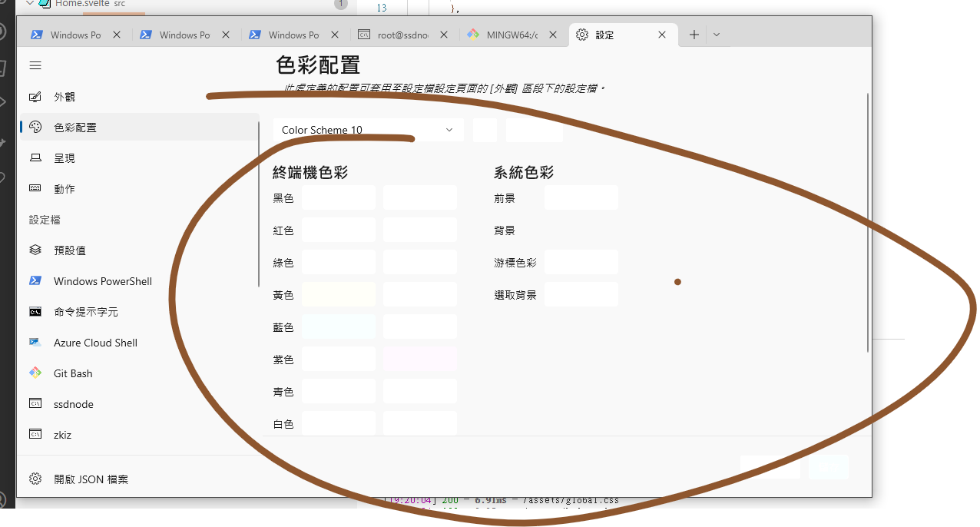The image size is (980, 527).
Task: Click the cmd icon beside 命令提示字元
Action: (35, 312)
